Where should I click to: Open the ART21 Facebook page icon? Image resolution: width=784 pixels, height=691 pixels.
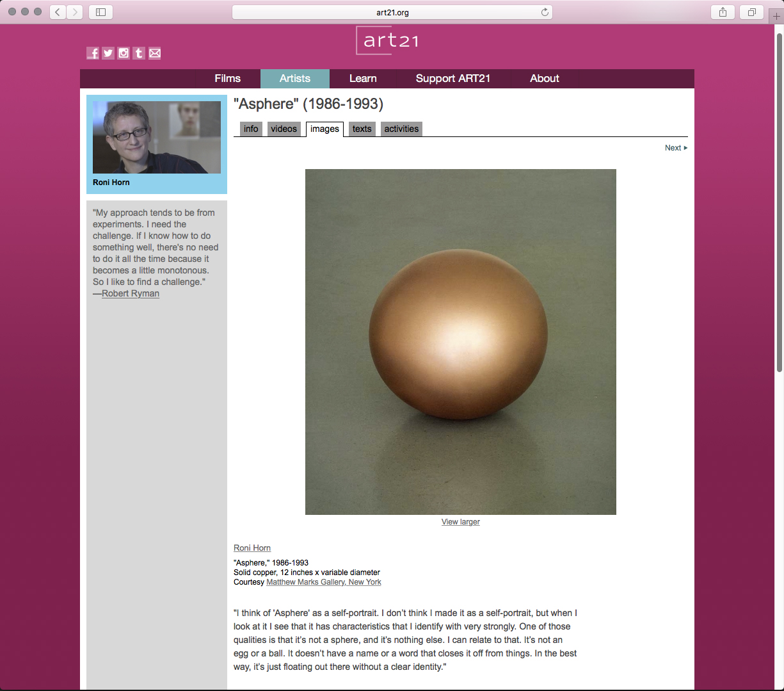93,53
